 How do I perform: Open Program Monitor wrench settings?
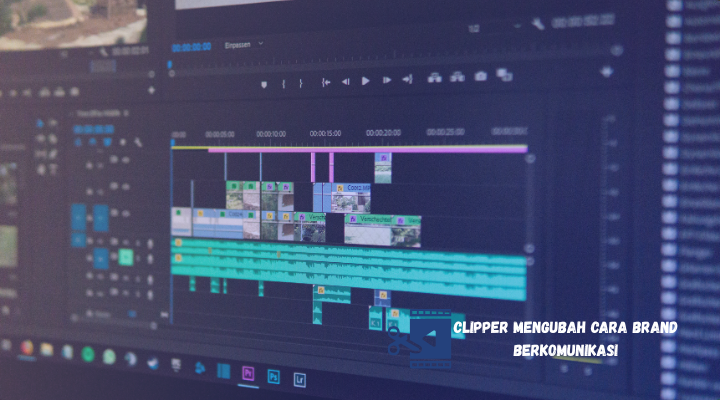538,23
